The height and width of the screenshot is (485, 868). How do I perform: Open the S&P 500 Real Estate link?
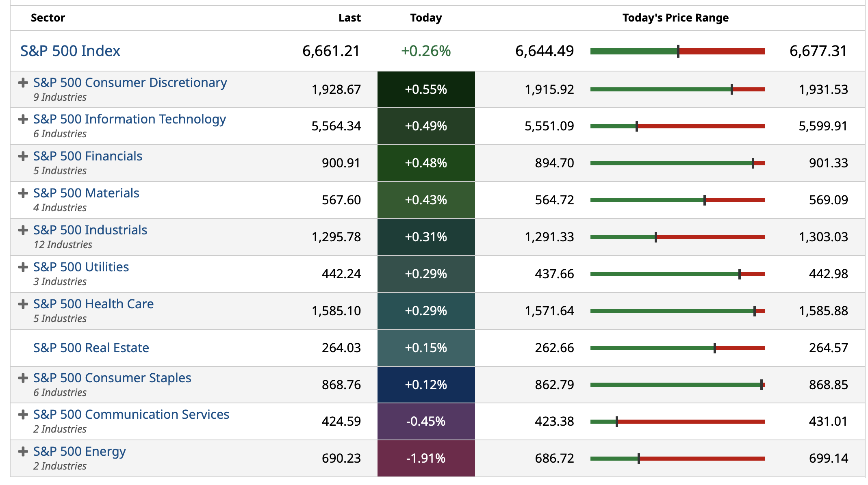pos(91,348)
